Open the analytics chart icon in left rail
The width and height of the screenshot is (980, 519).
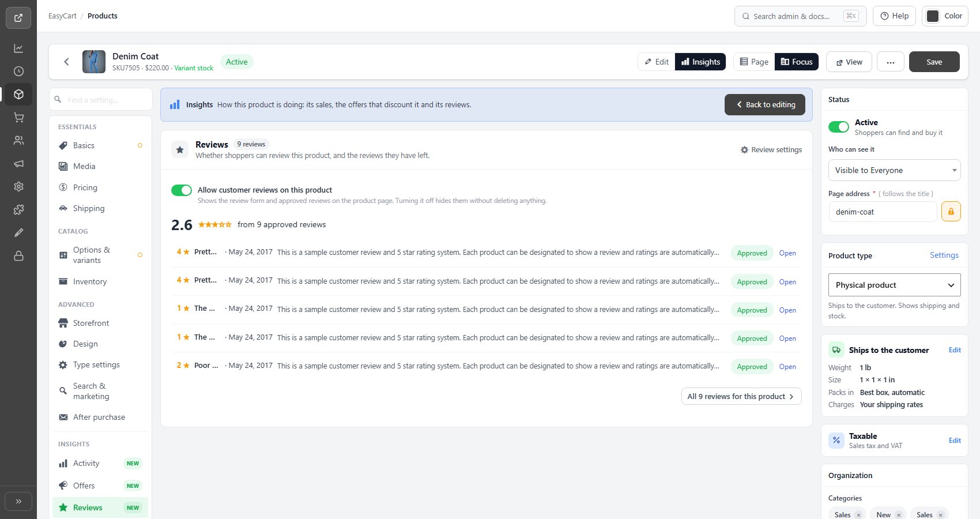click(x=18, y=48)
